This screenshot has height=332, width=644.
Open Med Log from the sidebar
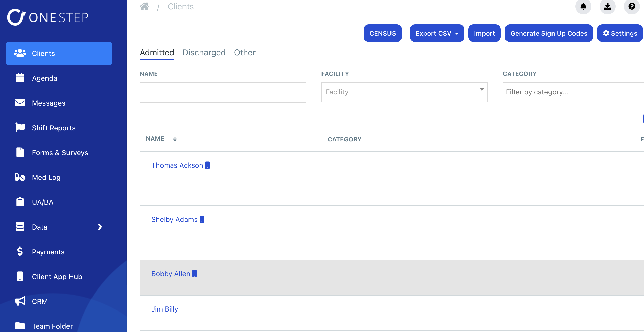coord(46,177)
